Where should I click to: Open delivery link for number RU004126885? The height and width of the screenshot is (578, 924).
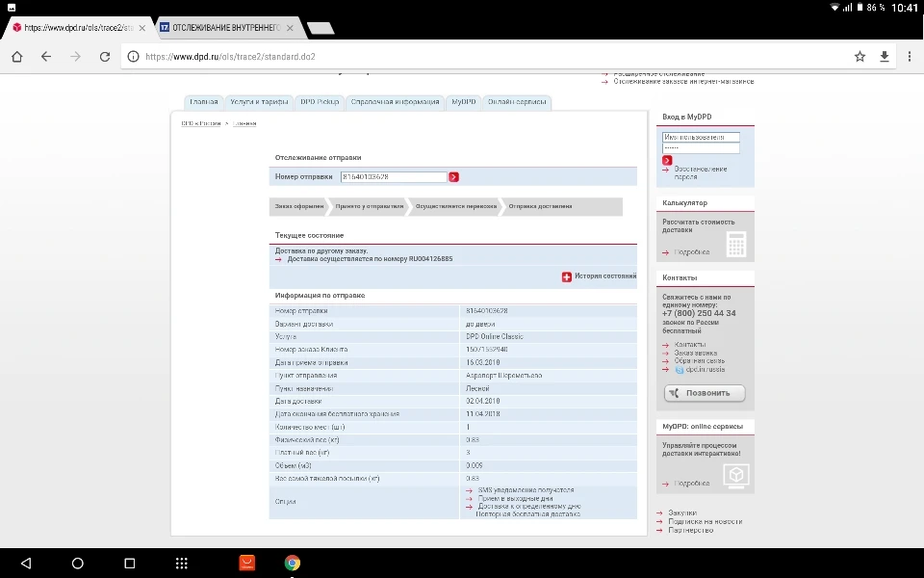(x=370, y=259)
